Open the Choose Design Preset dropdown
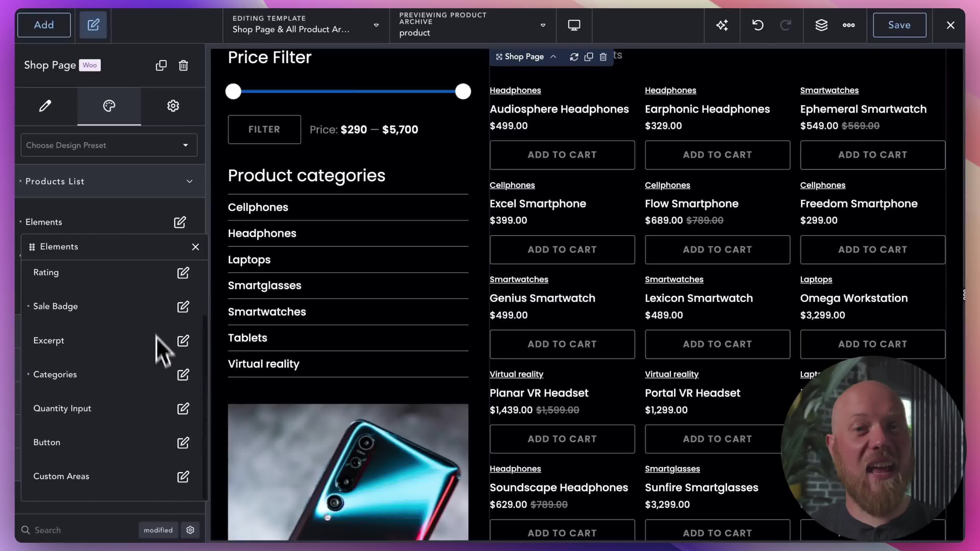The width and height of the screenshot is (980, 551). pyautogui.click(x=109, y=145)
